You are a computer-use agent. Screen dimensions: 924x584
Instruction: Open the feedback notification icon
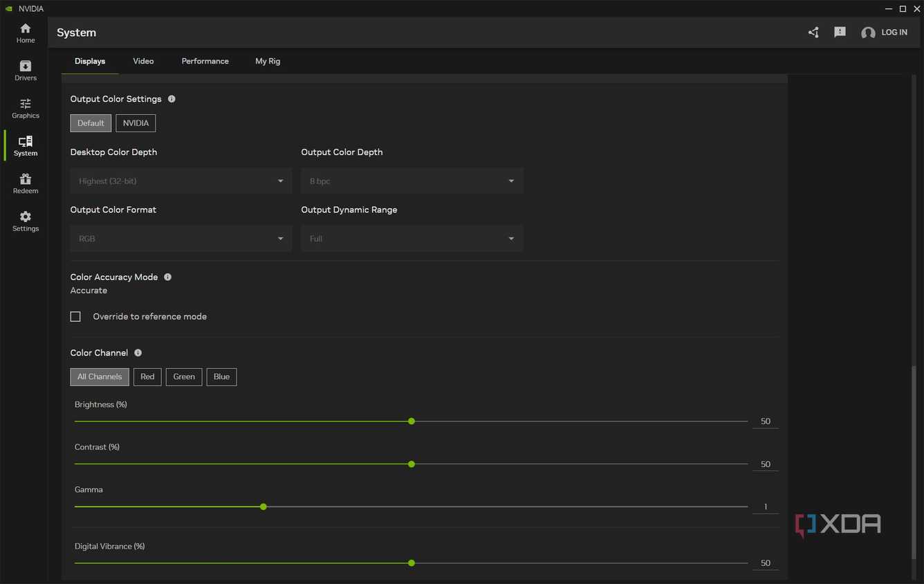(840, 33)
